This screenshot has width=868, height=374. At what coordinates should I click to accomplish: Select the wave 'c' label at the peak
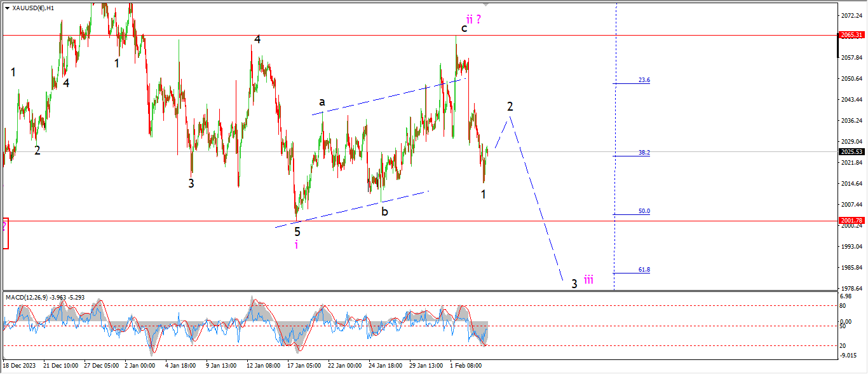[464, 28]
